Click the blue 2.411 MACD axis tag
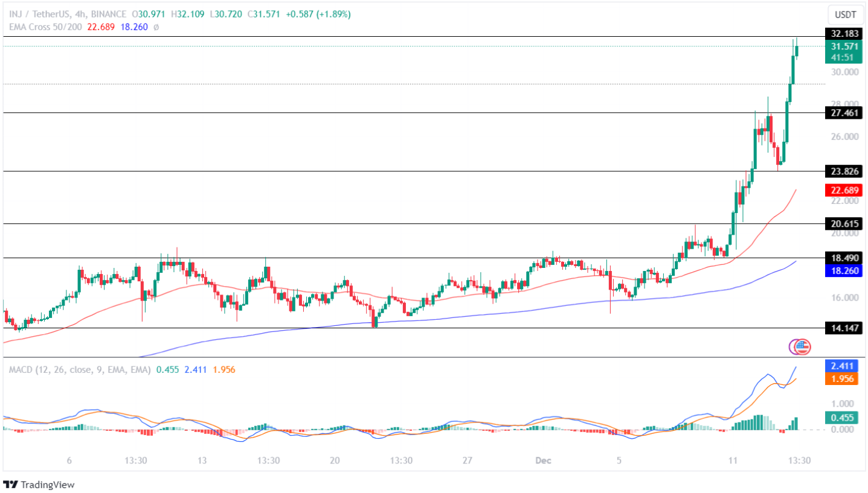 (840, 366)
